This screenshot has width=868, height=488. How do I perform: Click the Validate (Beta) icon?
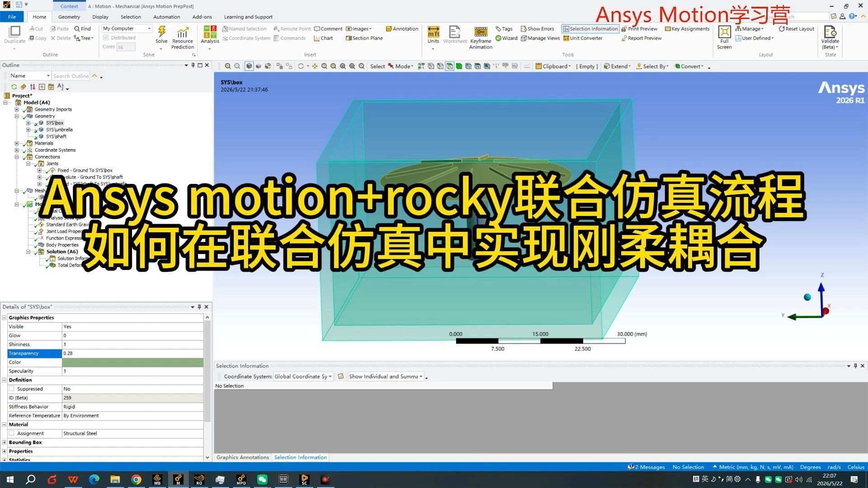pos(830,38)
